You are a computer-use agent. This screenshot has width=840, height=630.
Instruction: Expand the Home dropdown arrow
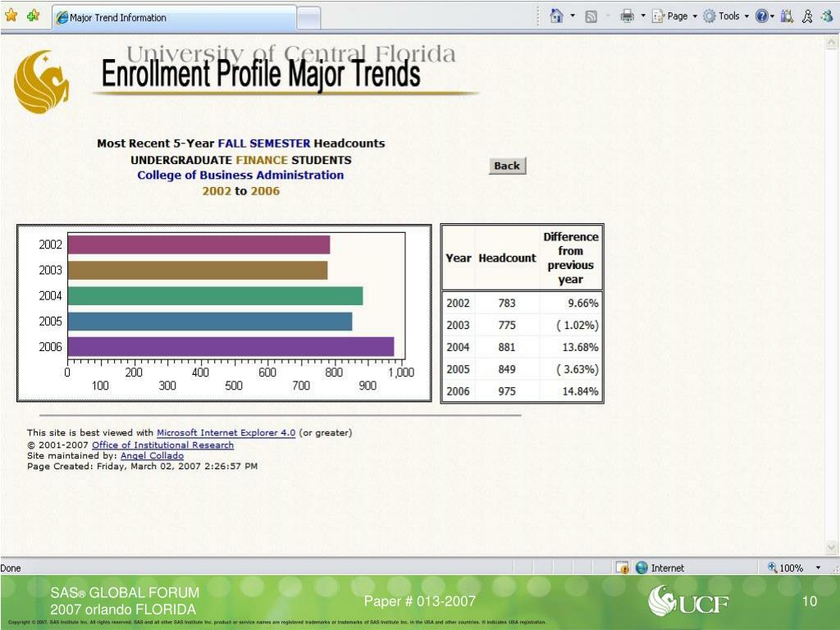[x=573, y=16]
